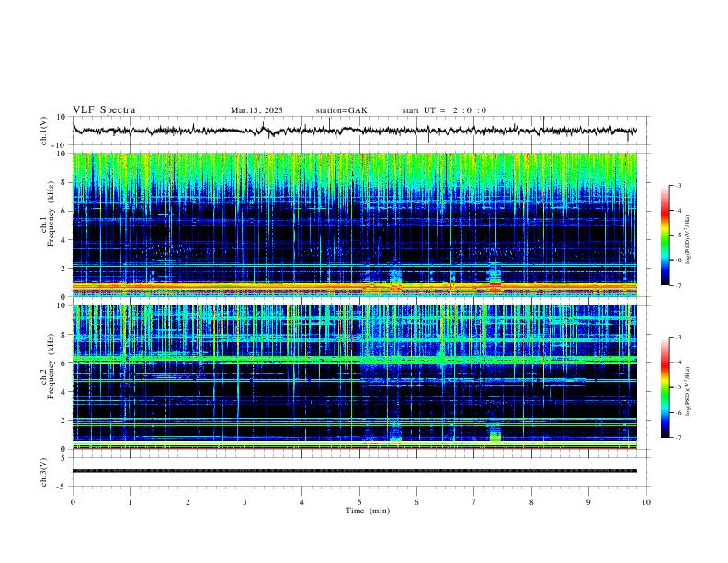Click the "-7" label on lower colorbar
The image size is (728, 563).
[678, 438]
